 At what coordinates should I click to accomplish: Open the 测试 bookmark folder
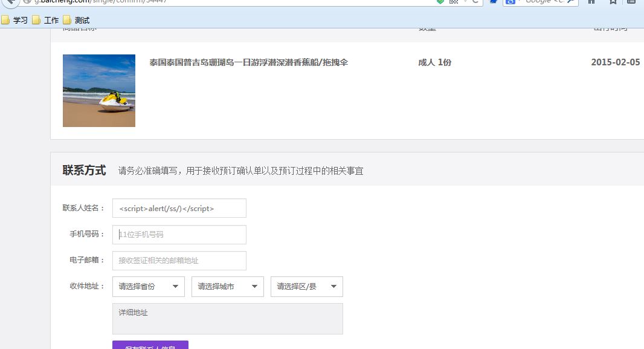click(76, 20)
